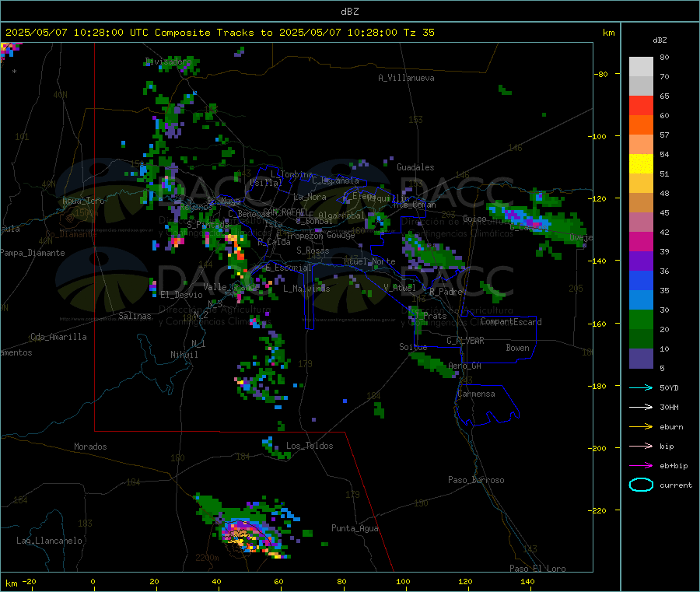This screenshot has width=700, height=592.
Task: Click the dBZ title at top
Action: coord(349,12)
